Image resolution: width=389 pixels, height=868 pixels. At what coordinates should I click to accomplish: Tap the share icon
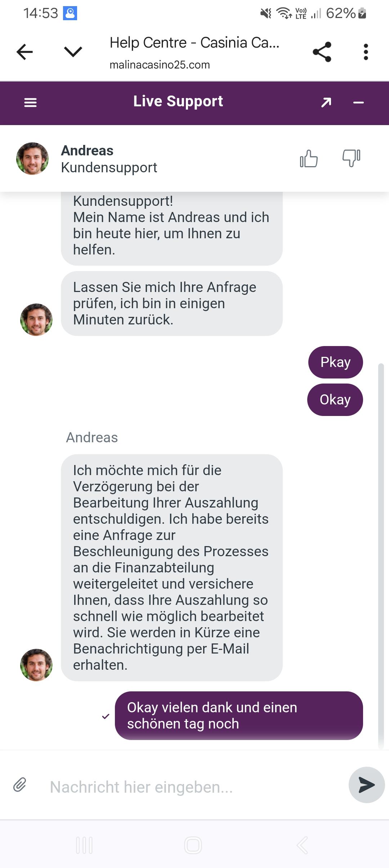pyautogui.click(x=322, y=52)
